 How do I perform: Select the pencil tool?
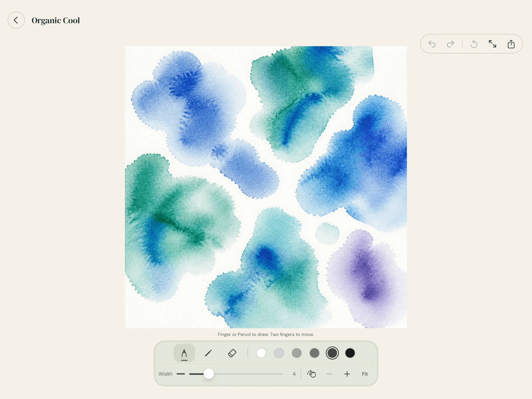208,353
